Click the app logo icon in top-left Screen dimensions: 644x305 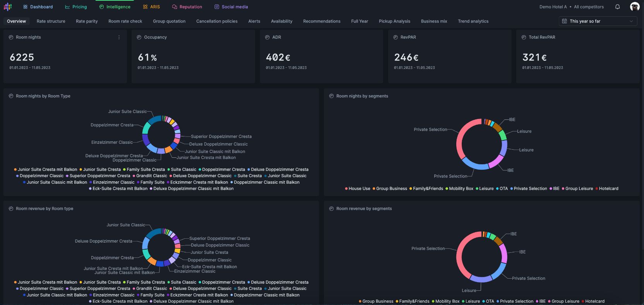[x=8, y=7]
